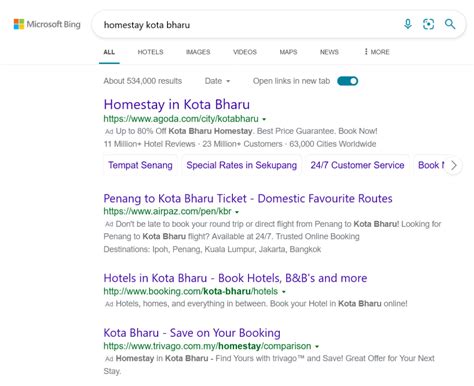Click the booking.com/kota-bharu/hotels URL
The height and width of the screenshot is (386, 474).
click(x=190, y=291)
